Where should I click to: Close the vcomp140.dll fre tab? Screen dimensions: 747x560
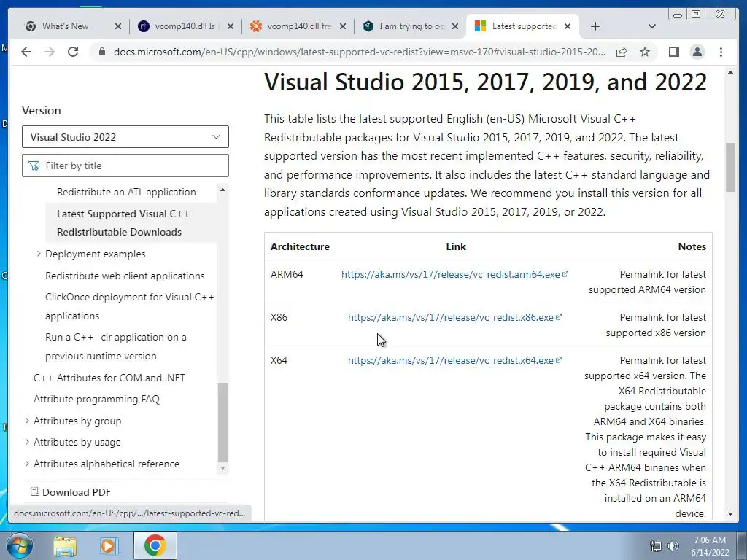[x=343, y=26]
